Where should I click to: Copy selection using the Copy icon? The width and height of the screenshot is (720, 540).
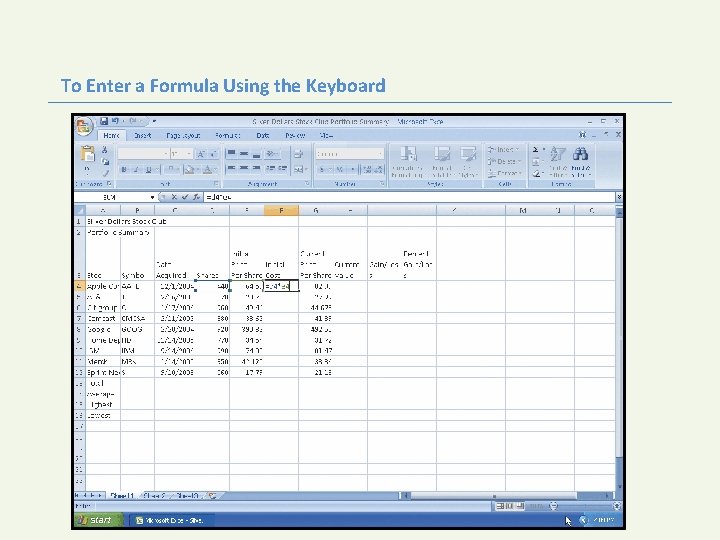(105, 162)
